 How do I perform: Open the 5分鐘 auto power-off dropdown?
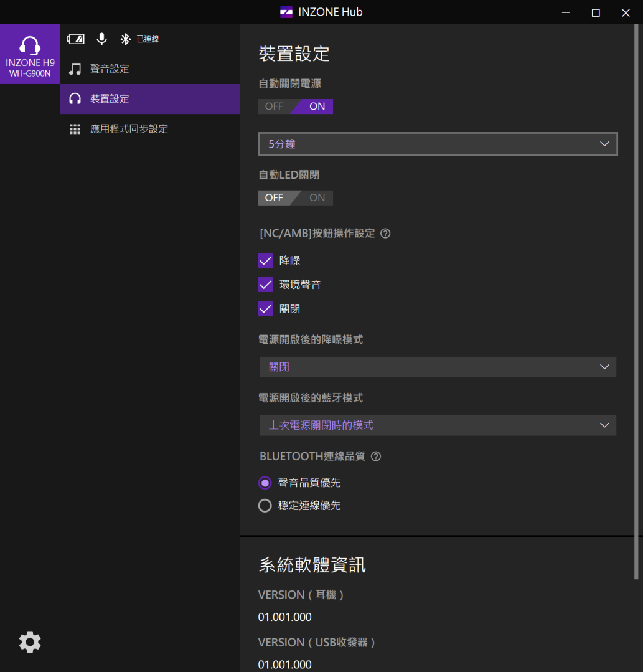[x=438, y=144]
